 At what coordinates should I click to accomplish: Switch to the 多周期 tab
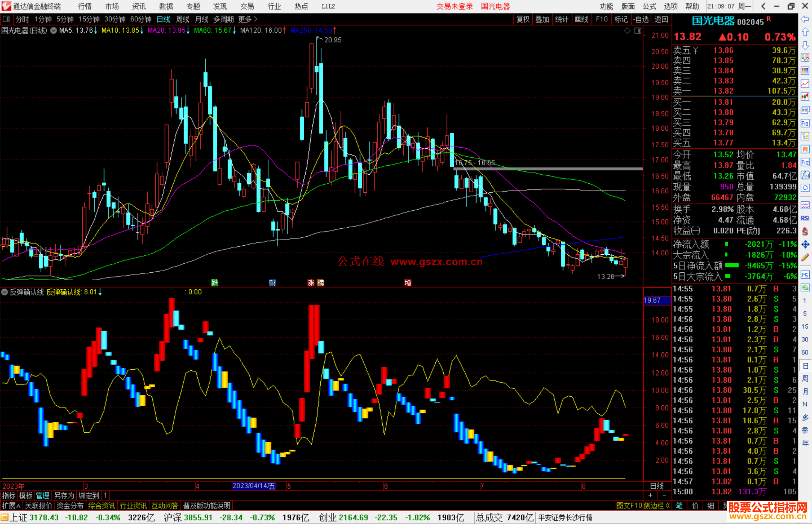click(x=223, y=19)
